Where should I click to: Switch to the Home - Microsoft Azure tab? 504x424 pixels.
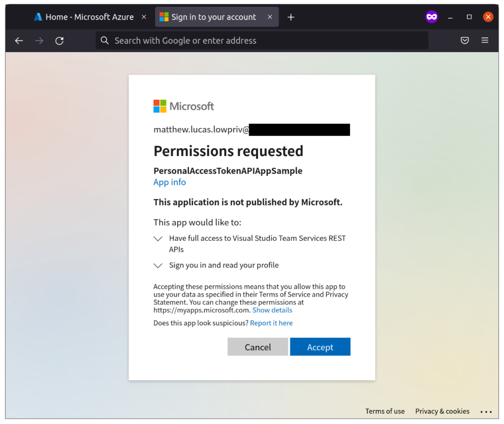click(89, 17)
